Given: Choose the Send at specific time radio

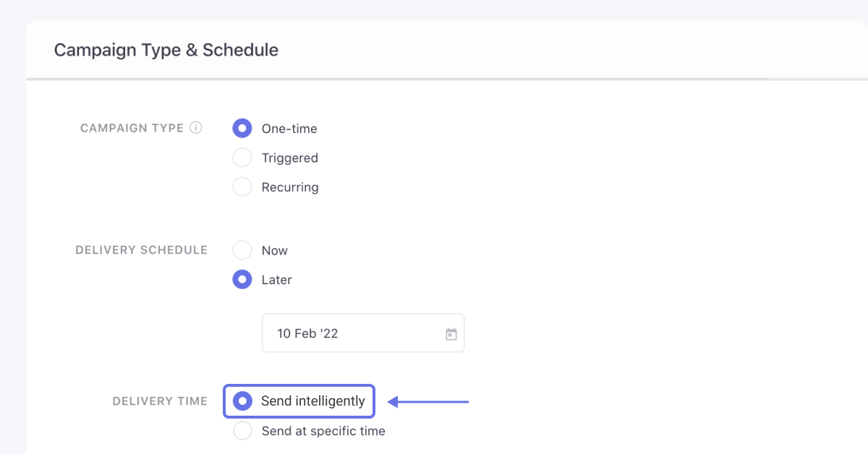Looking at the screenshot, I should point(242,431).
